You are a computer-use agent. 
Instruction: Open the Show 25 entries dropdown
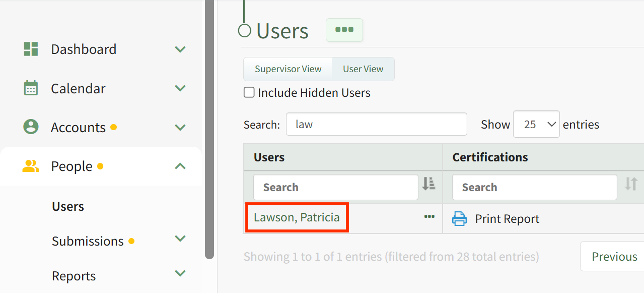tap(536, 124)
